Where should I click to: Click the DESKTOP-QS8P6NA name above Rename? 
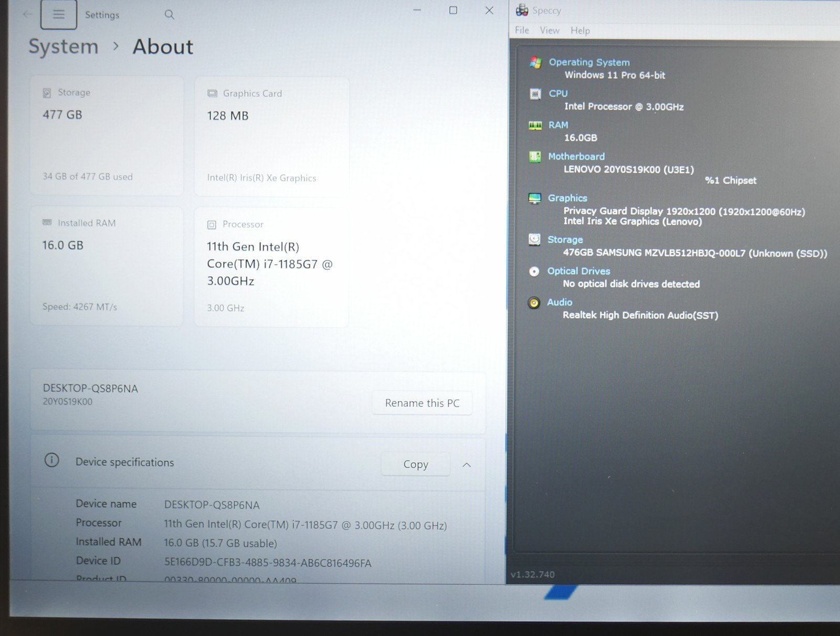point(90,388)
